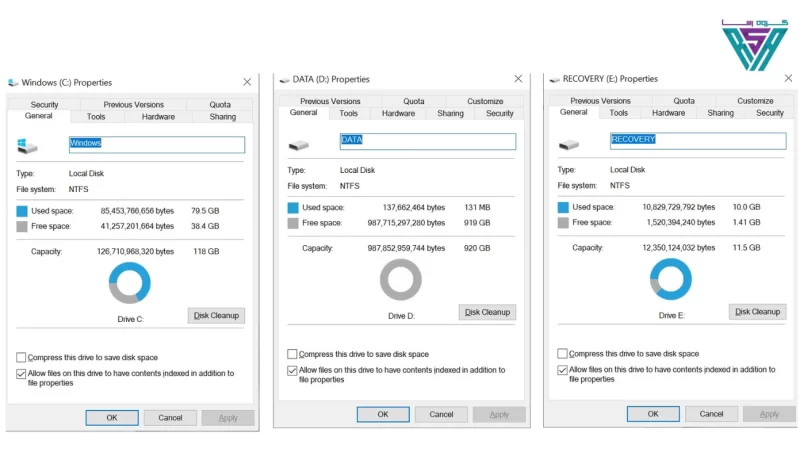The image size is (800, 450).
Task: Switch to Sharing tab in Windows (C:) Properties
Action: coord(222,117)
